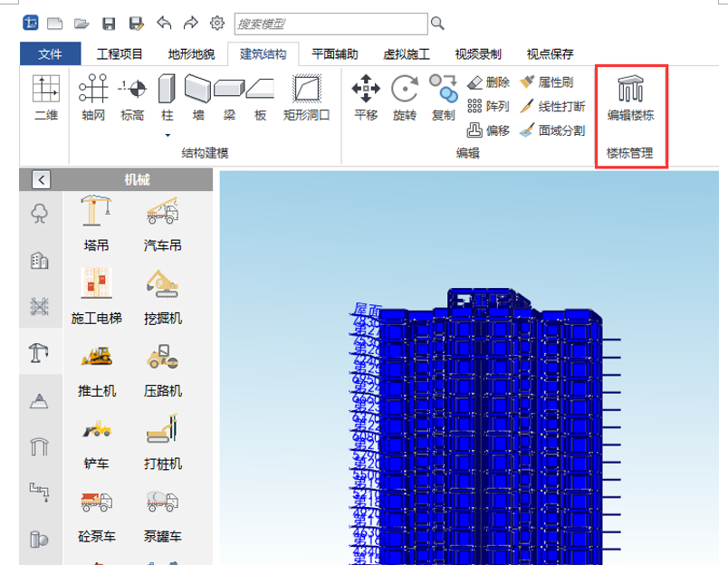The width and height of the screenshot is (728, 565).
Task: Click the application logo icon
Action: pos(31,23)
